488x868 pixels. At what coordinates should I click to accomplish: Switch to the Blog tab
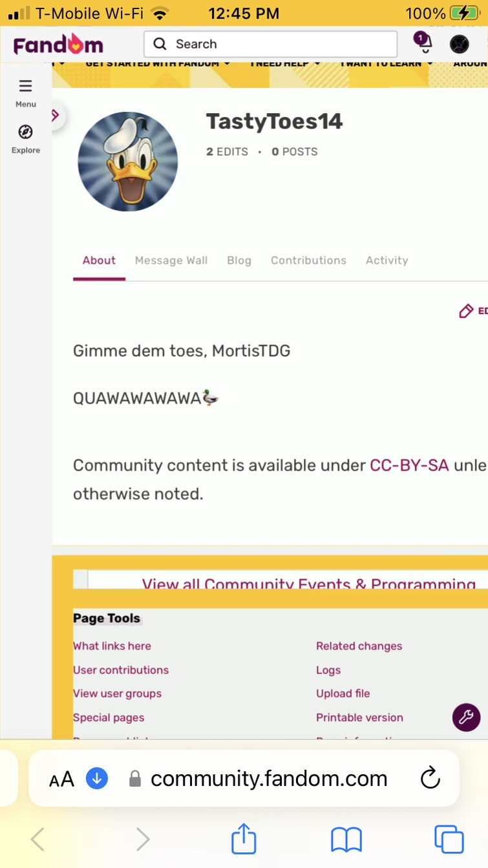239,260
